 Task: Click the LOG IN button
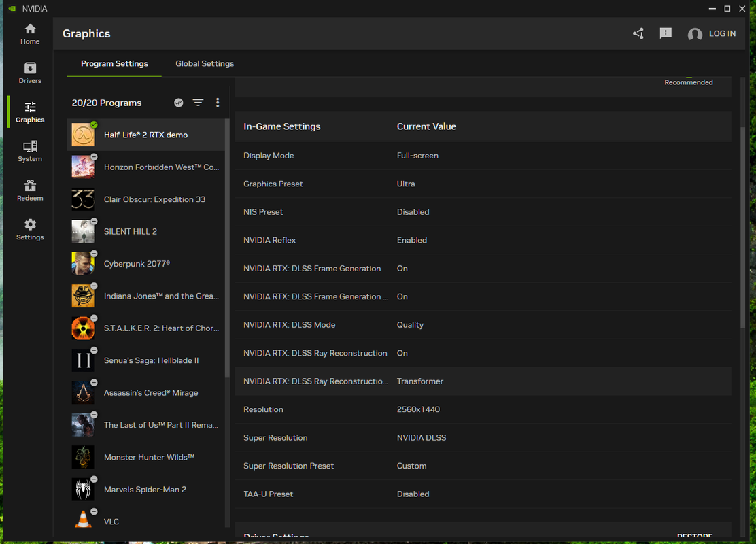722,34
